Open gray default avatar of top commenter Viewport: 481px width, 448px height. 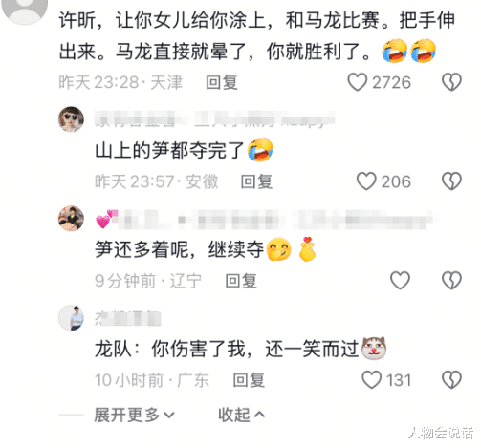click(x=24, y=10)
